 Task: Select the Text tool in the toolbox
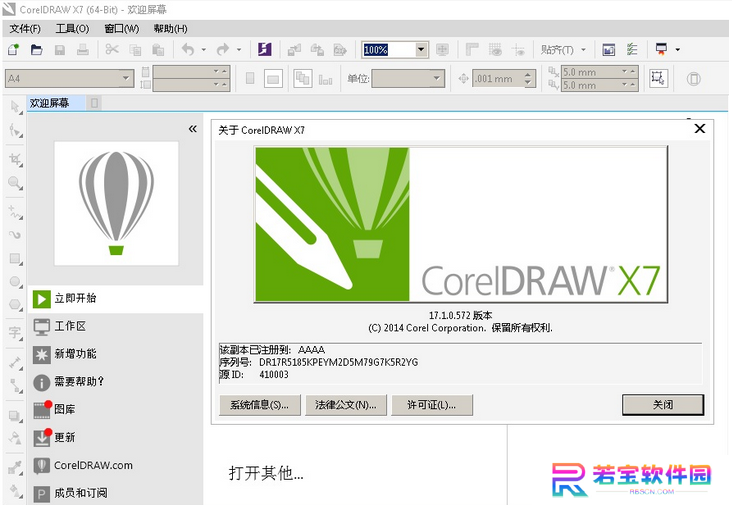coord(15,333)
